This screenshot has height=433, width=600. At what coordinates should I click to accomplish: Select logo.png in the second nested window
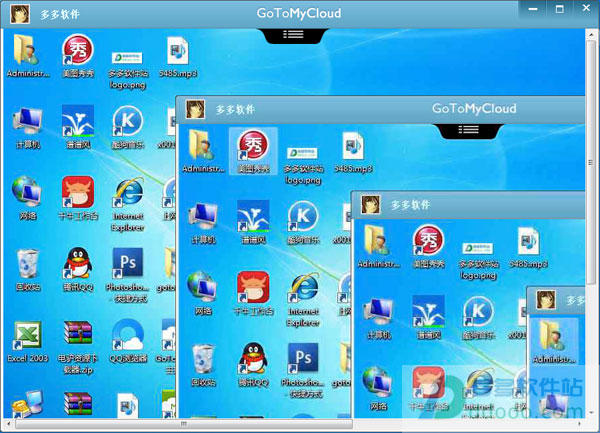click(x=303, y=166)
